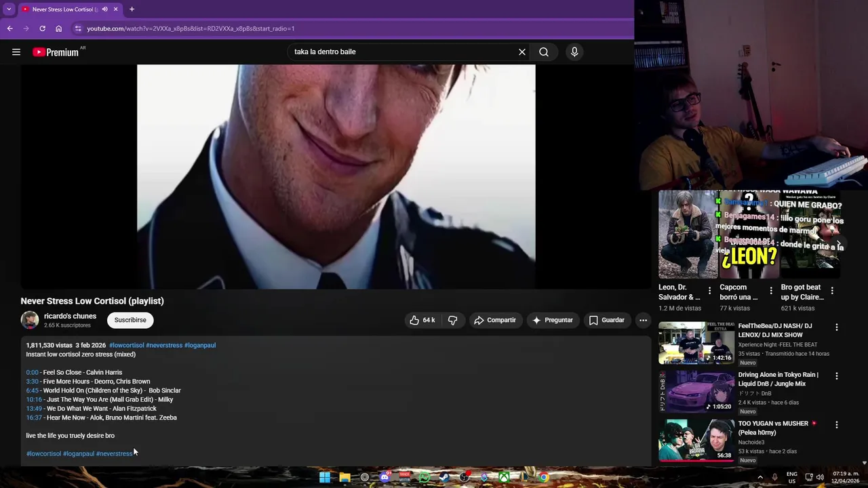Viewport: 868px width, 488px height.
Task: Open Bro got beat up by Claire thumbnail
Action: (x=810, y=234)
